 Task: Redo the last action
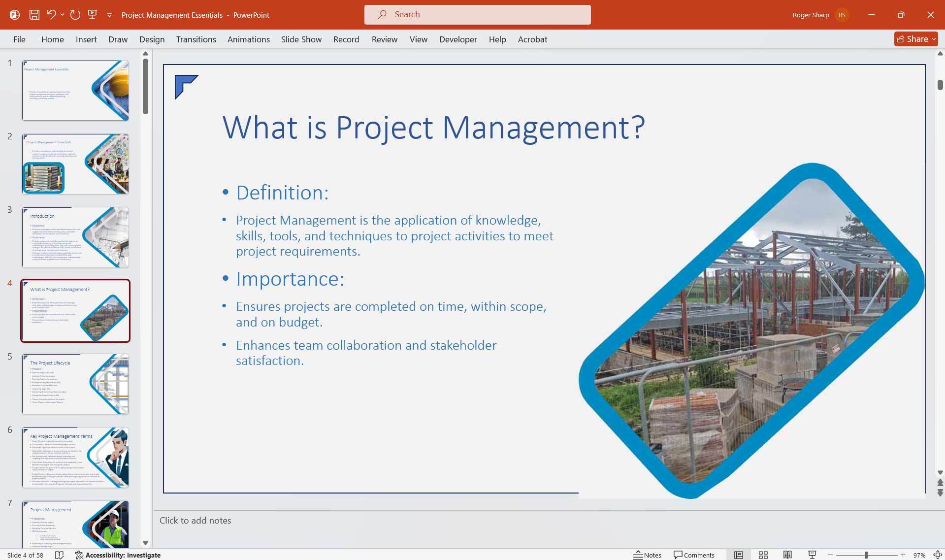coord(75,15)
